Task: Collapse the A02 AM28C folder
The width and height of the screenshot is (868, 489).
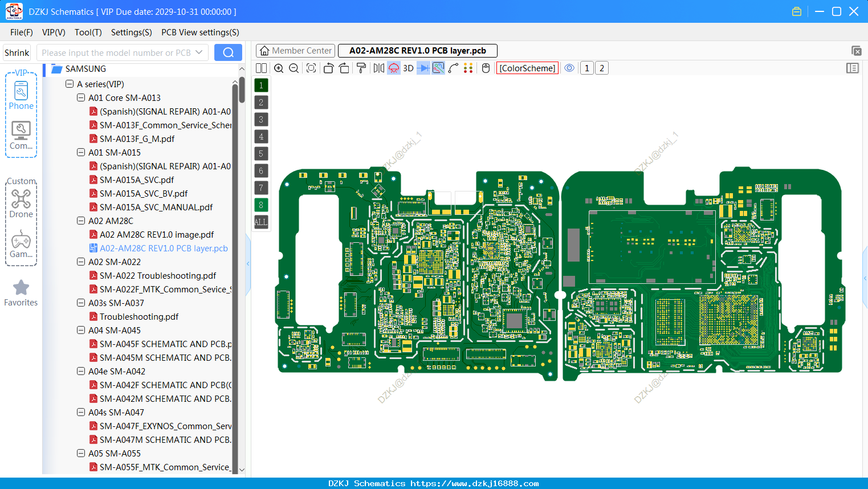Action: pyautogui.click(x=81, y=221)
